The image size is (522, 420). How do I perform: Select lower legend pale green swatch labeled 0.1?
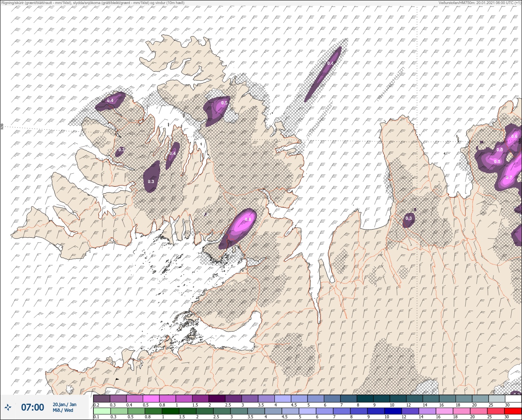(x=102, y=411)
